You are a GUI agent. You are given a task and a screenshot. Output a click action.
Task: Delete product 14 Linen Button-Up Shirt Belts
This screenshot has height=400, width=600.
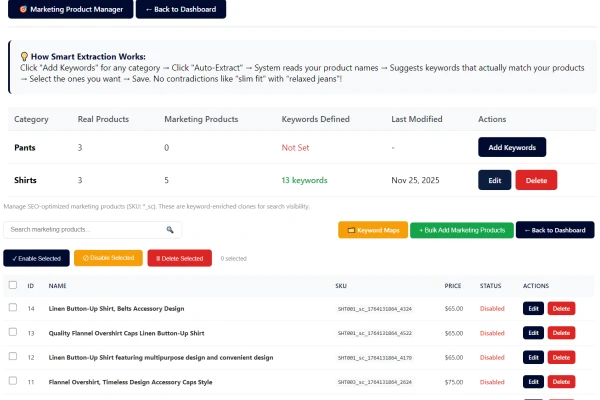tap(561, 309)
